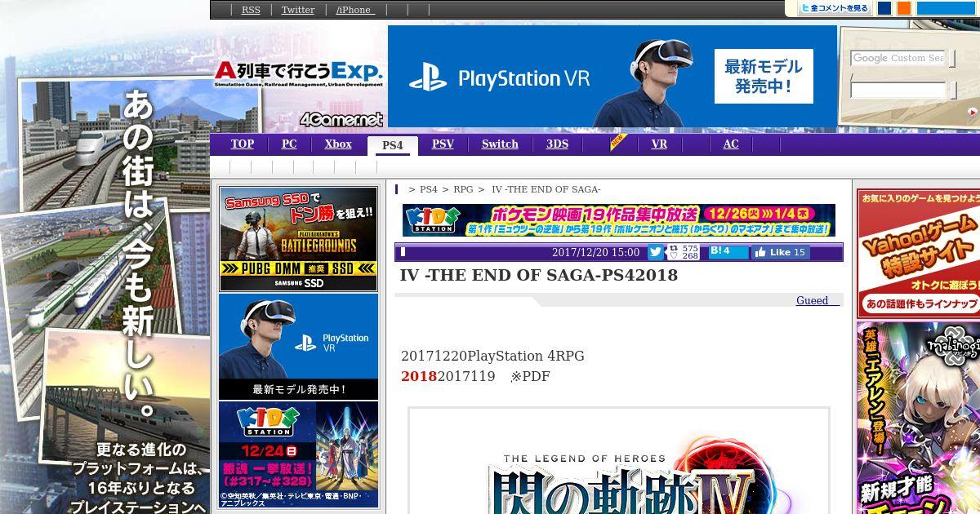Select the PSV navigation tab
980x514 pixels.
point(443,144)
